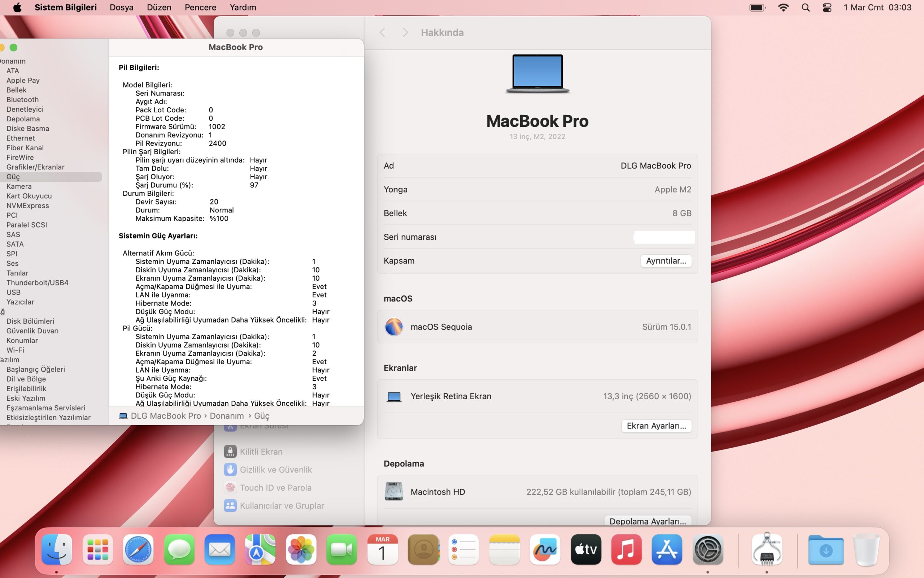Select Grafikler/Ekranlar in hardware list
Viewport: 924px width, 578px height.
tap(35, 167)
